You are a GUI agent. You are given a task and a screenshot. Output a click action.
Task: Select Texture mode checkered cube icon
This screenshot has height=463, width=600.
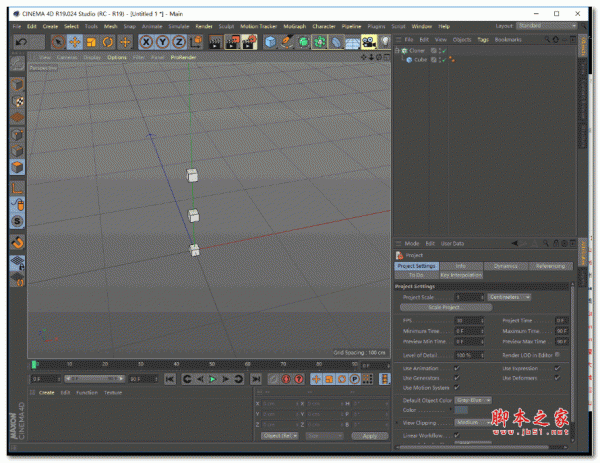point(17,101)
